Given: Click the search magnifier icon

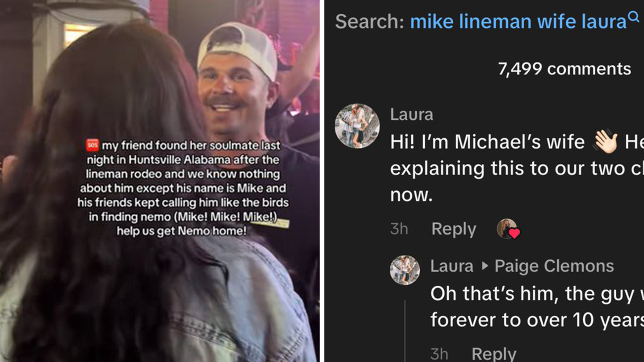Looking at the screenshot, I should 634,17.
